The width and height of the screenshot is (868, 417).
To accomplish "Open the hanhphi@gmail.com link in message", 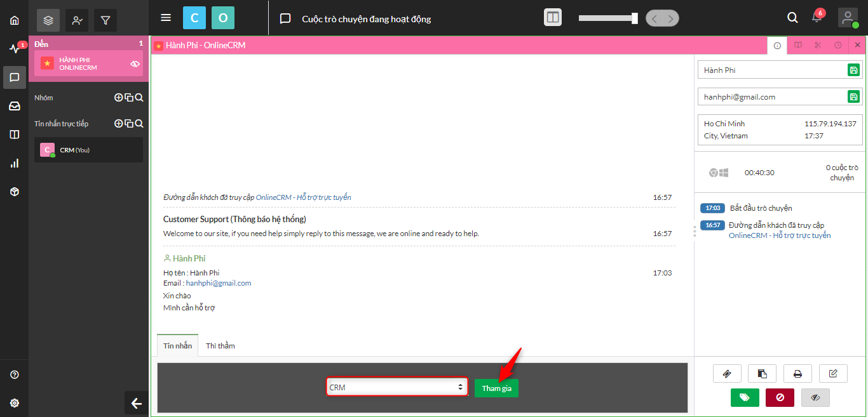I will tap(219, 283).
